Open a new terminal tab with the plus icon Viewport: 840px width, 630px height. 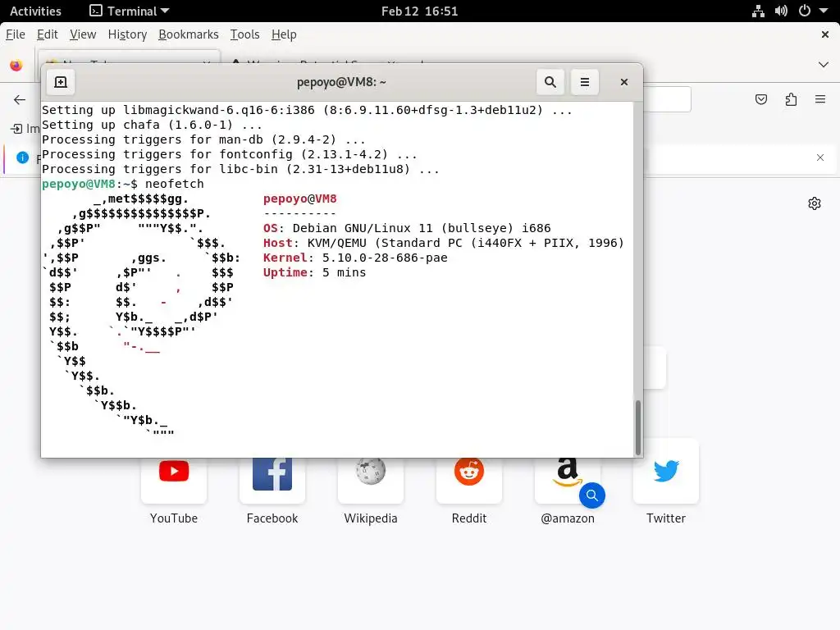coord(61,82)
